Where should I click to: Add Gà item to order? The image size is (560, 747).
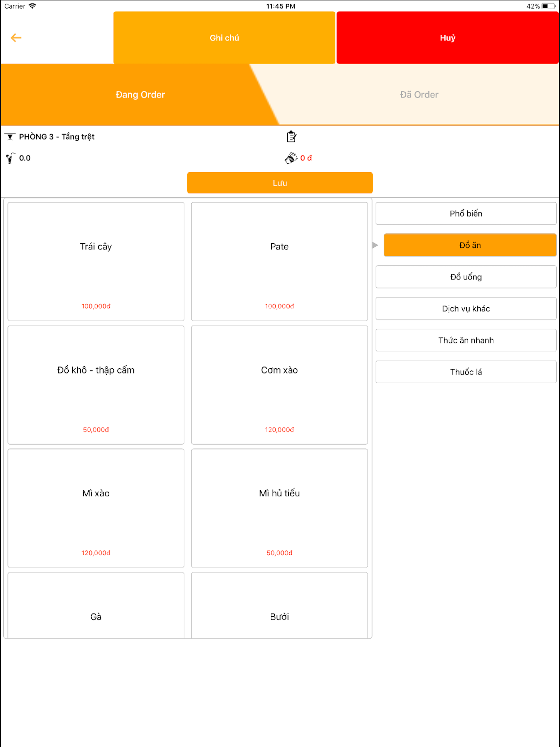click(x=96, y=606)
